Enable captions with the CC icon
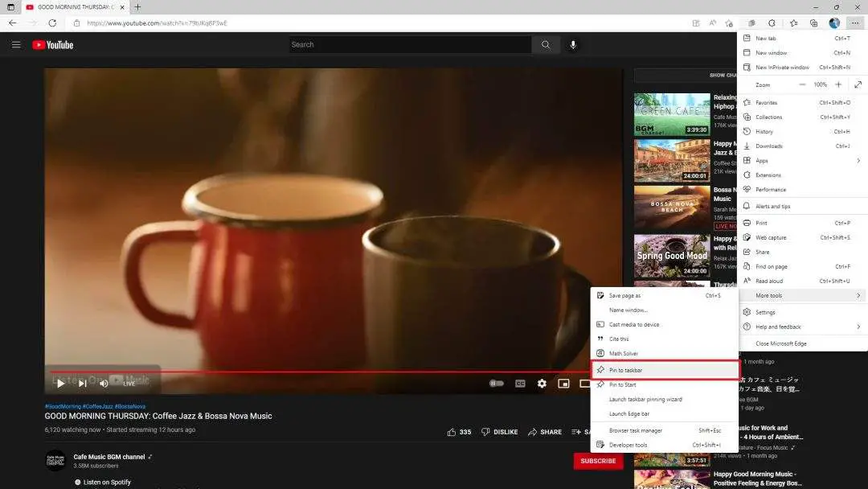868x489 pixels. click(x=520, y=384)
